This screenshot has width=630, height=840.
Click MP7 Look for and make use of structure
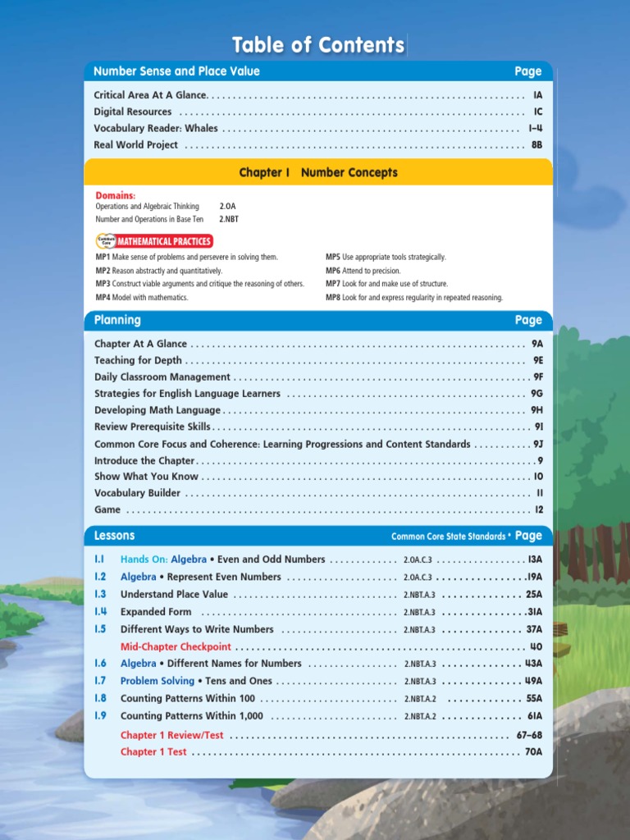(x=387, y=284)
